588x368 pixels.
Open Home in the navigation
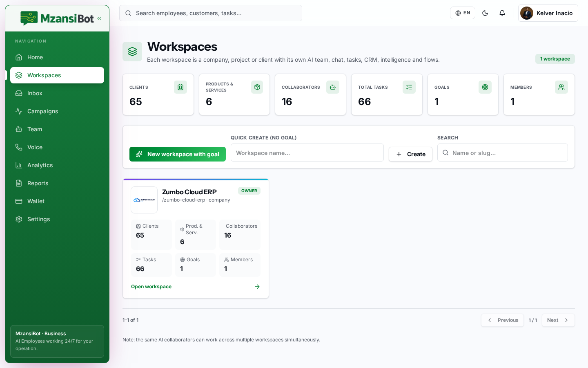pos(57,57)
